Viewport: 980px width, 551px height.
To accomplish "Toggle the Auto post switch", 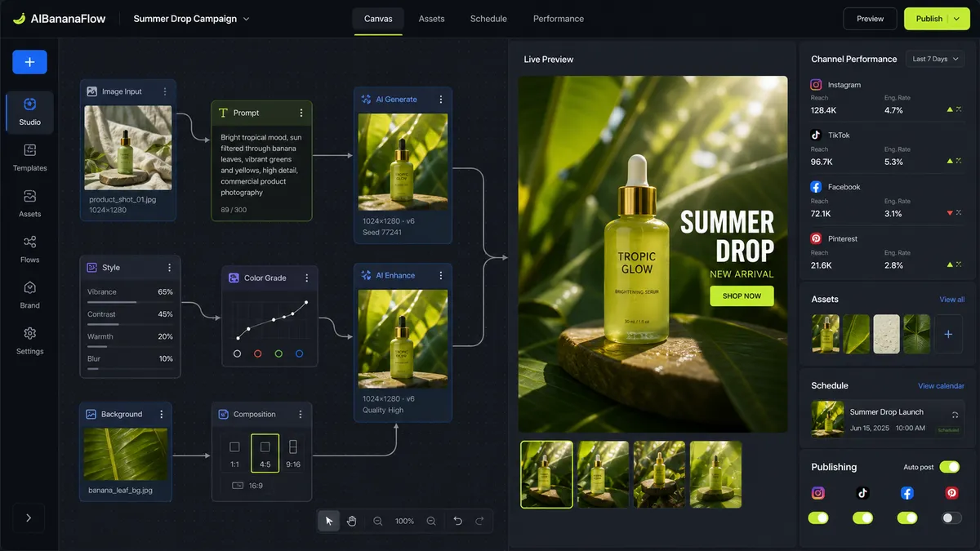I will pos(949,467).
